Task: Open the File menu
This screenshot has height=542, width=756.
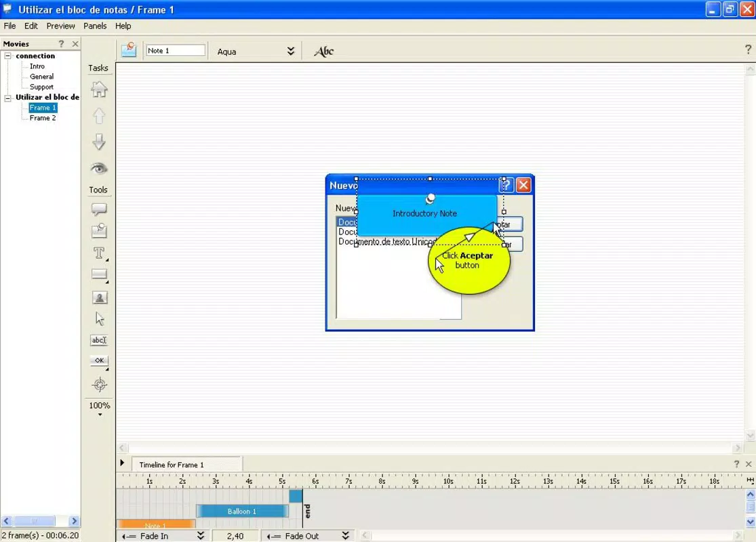Action: (x=9, y=26)
